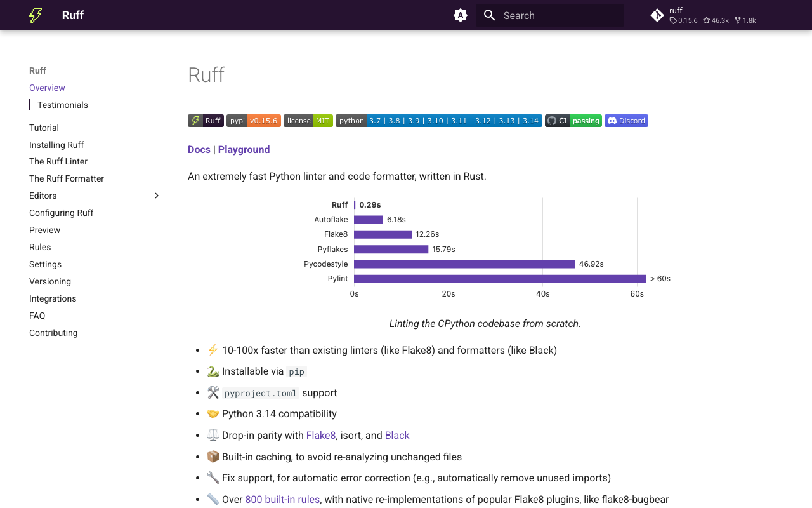Click the Discord badge
The image size is (812, 508).
pyautogui.click(x=626, y=121)
